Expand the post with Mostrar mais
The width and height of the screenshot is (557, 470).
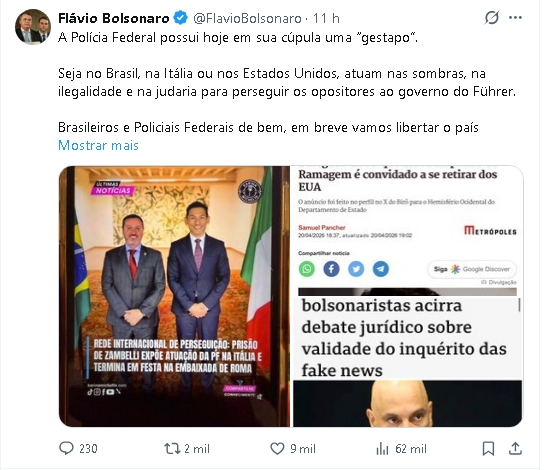point(98,145)
